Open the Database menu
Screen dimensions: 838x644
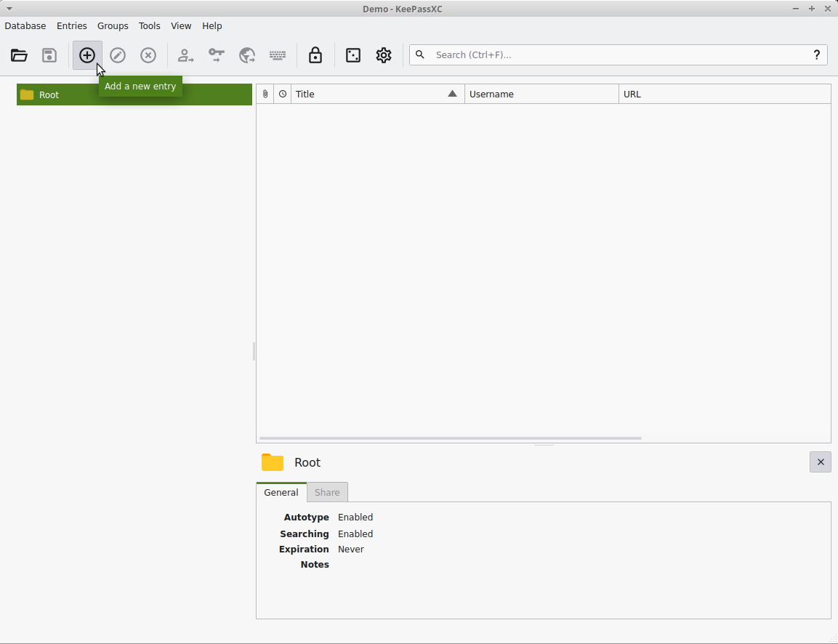tap(25, 26)
